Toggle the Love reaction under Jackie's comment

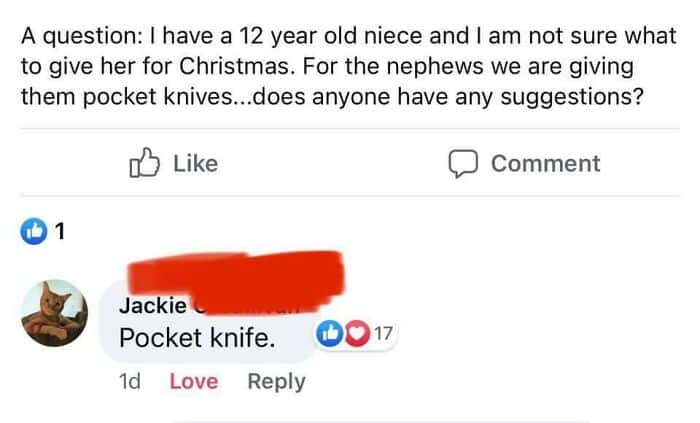(194, 382)
